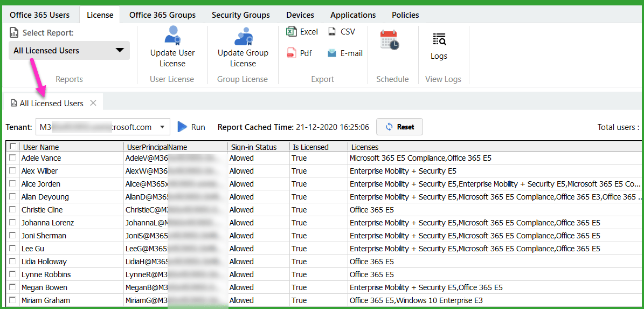Image resolution: width=644 pixels, height=309 pixels.
Task: Click Adele Vance's 'Microsoft 365 E5 Compliance,Office 365 E5' cell
Action: (494, 158)
